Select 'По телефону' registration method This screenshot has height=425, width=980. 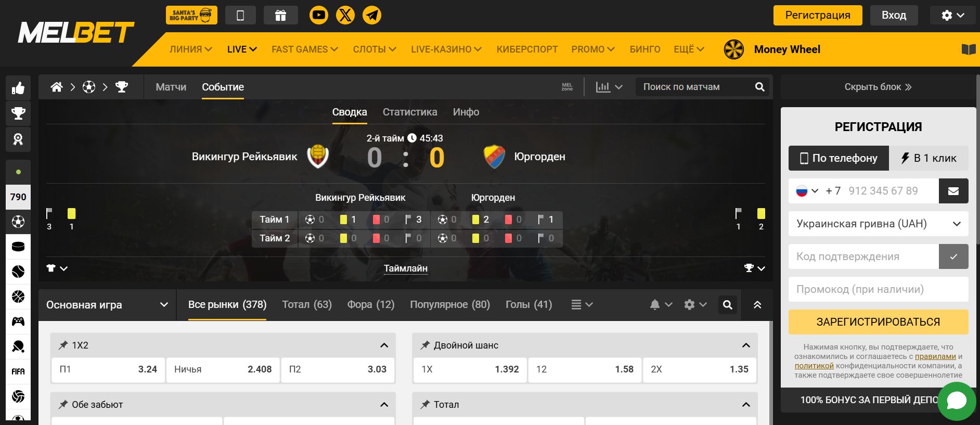839,158
